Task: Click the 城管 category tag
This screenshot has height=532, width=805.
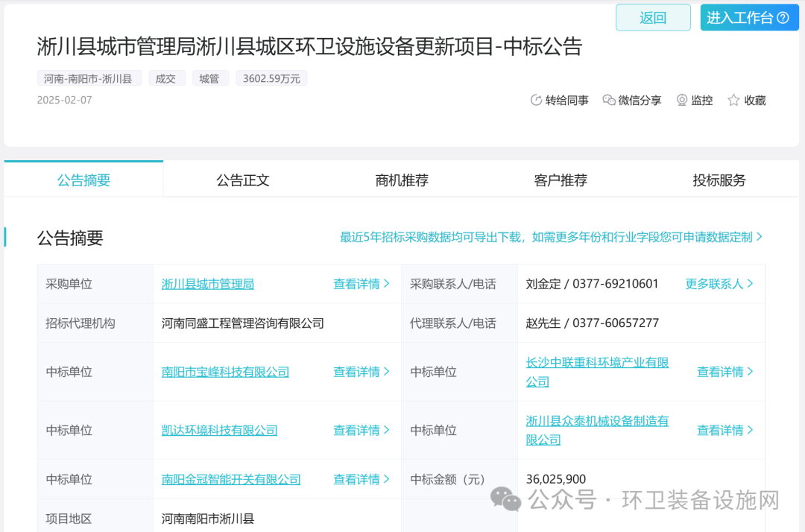Action: [x=210, y=78]
